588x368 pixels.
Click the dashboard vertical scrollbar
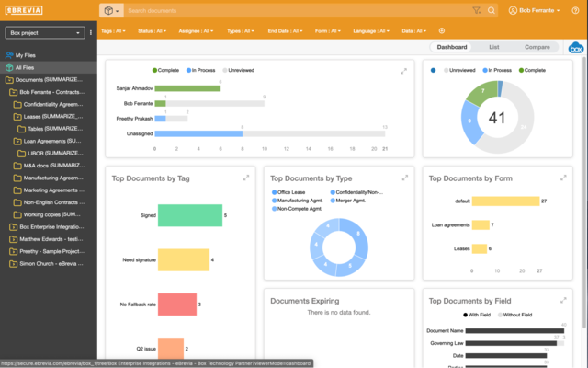(x=584, y=191)
